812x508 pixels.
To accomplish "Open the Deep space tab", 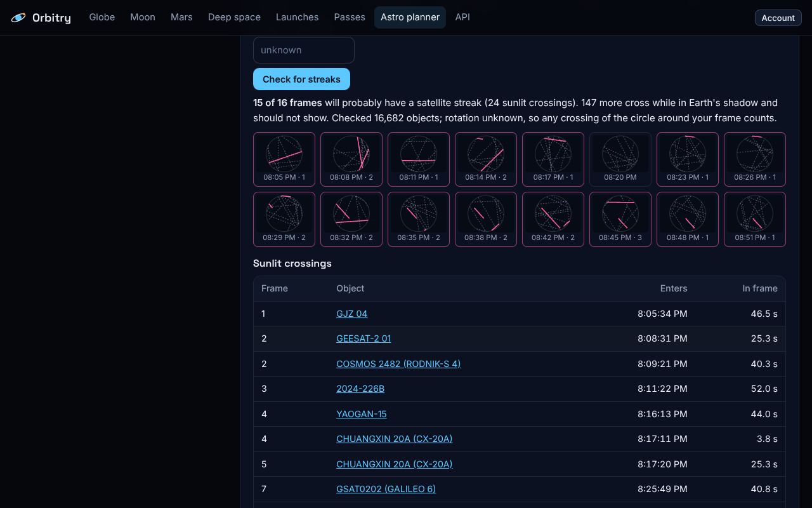I will pyautogui.click(x=234, y=17).
